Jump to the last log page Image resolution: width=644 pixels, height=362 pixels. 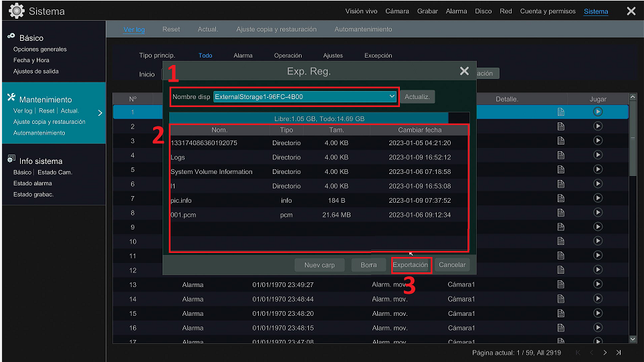point(619,353)
